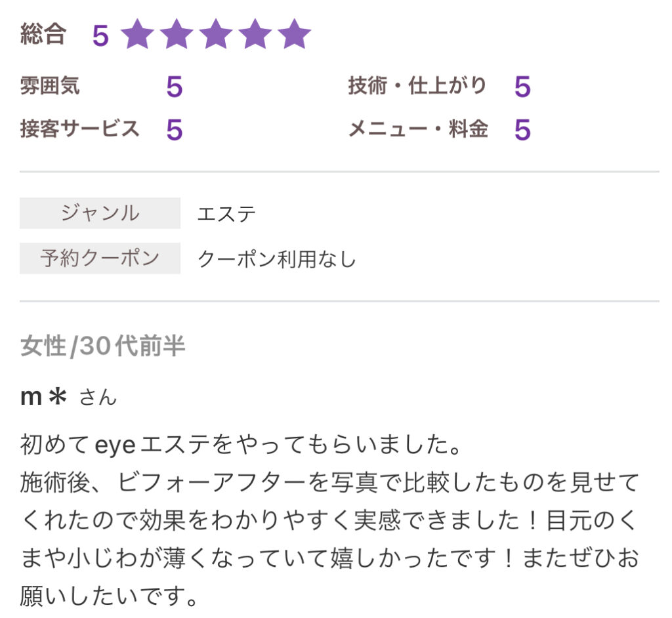Click the ジャンル gray label cell

click(x=100, y=213)
